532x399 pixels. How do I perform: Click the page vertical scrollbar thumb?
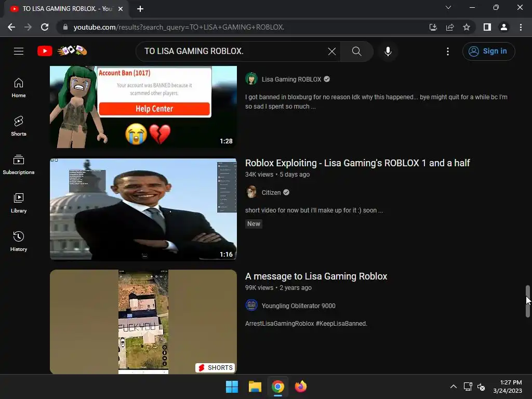pyautogui.click(x=528, y=301)
